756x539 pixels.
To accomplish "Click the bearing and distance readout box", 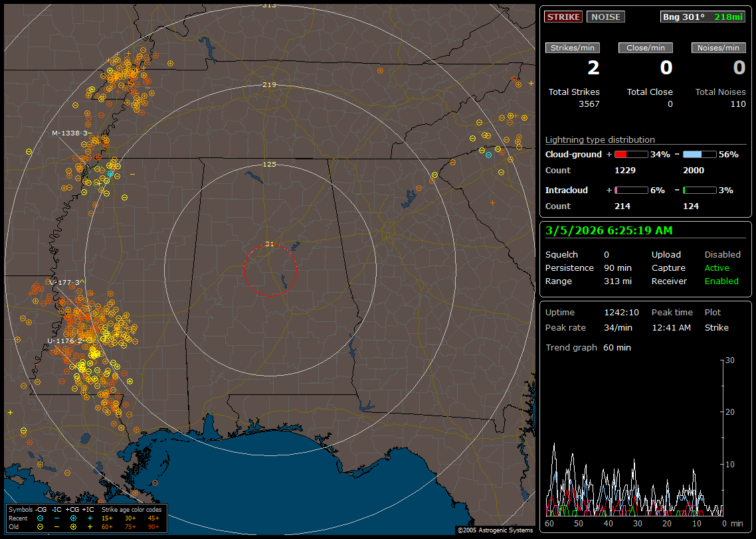I will (703, 17).
